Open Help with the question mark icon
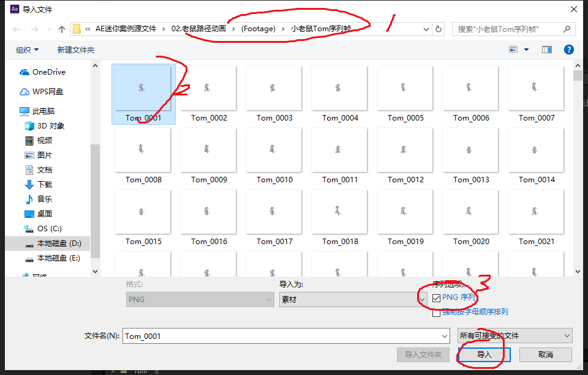 point(569,50)
